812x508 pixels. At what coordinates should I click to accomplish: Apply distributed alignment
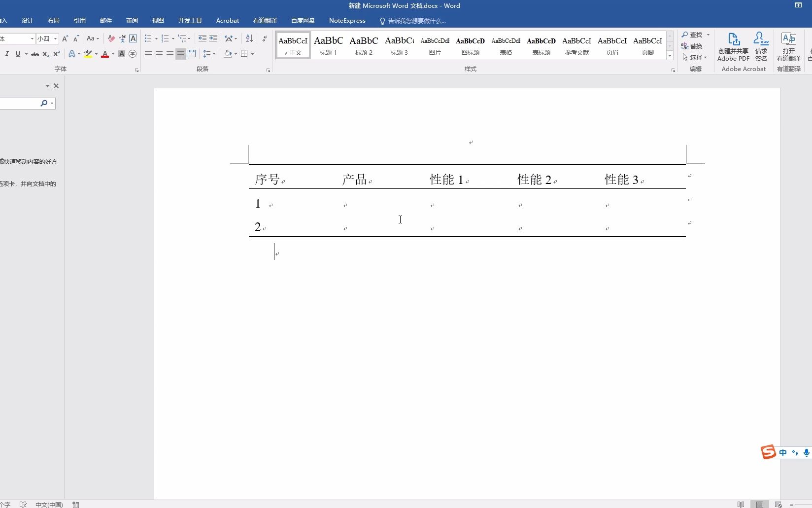(192, 54)
